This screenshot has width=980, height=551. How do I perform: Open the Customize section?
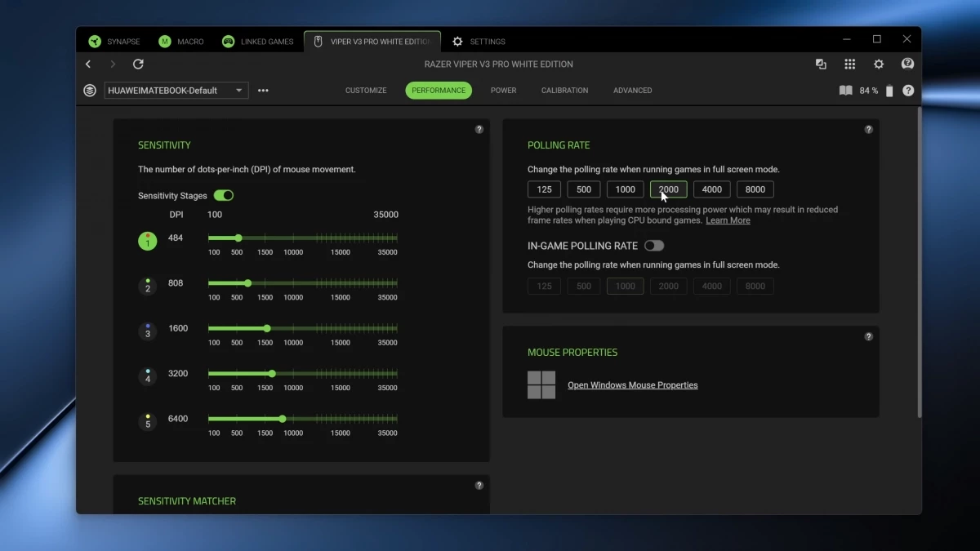pyautogui.click(x=366, y=91)
